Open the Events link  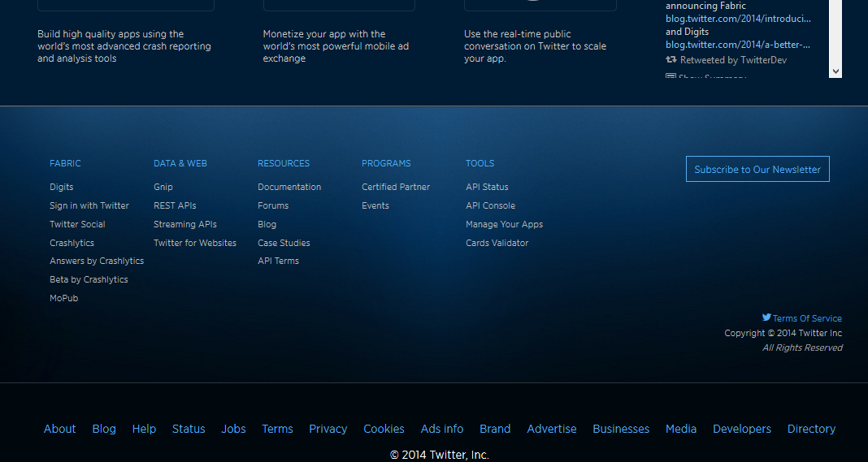point(375,205)
